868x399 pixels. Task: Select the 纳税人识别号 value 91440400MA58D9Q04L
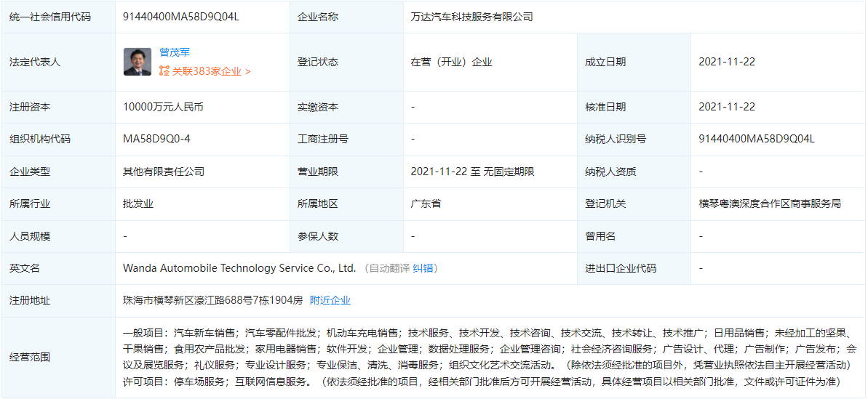(x=757, y=140)
